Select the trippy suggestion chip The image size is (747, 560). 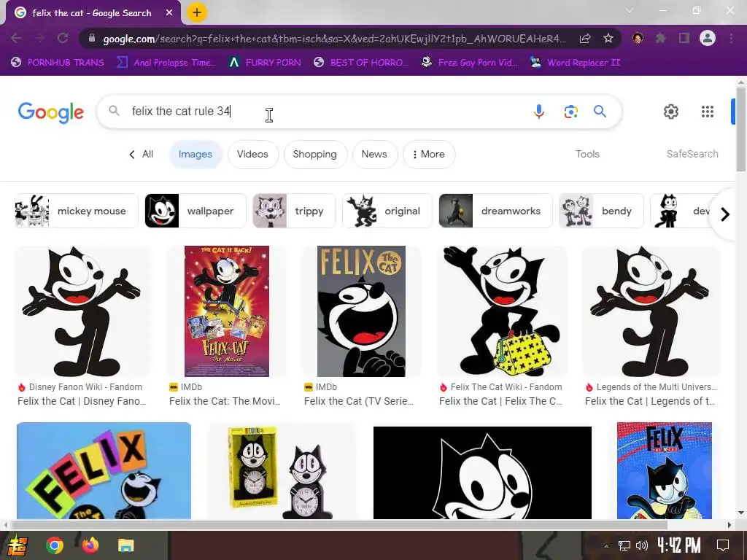[x=294, y=211]
